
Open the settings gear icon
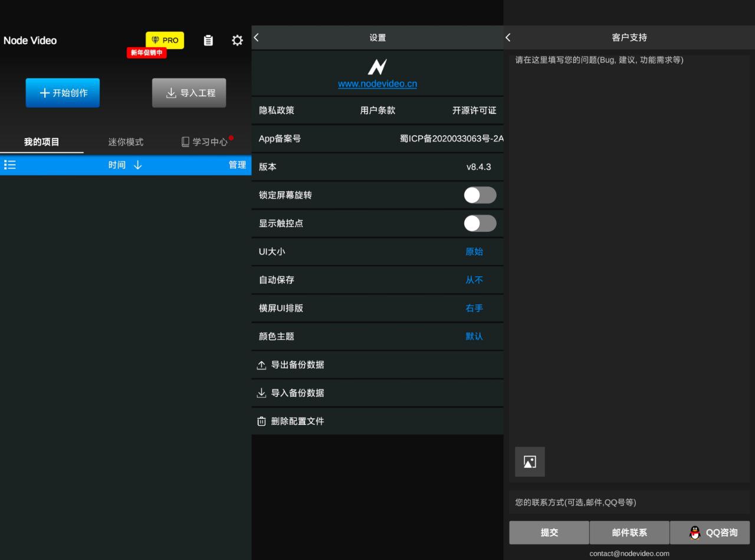[x=237, y=40]
